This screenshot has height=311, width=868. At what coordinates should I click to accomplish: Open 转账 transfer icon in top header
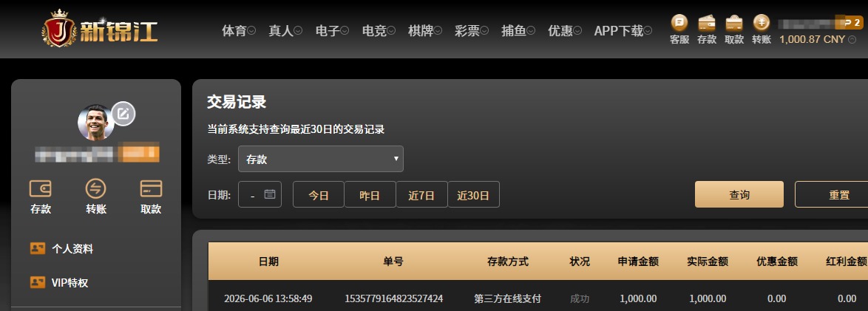pyautogui.click(x=762, y=23)
